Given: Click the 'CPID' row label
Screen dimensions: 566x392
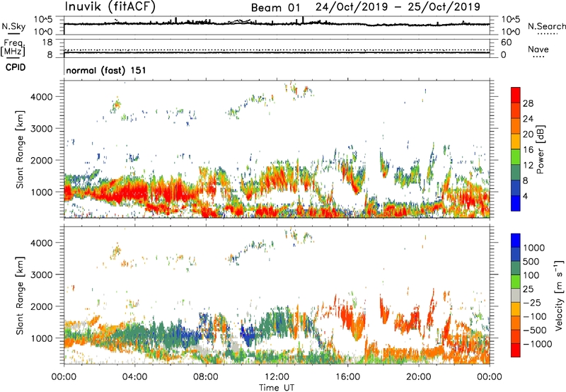Looking at the screenshot, I should 16,67.
